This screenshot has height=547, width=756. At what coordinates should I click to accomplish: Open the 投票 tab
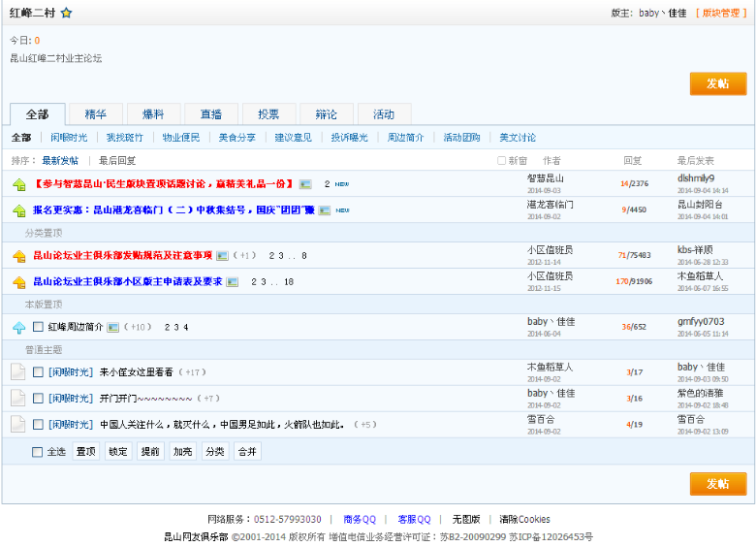click(x=268, y=113)
